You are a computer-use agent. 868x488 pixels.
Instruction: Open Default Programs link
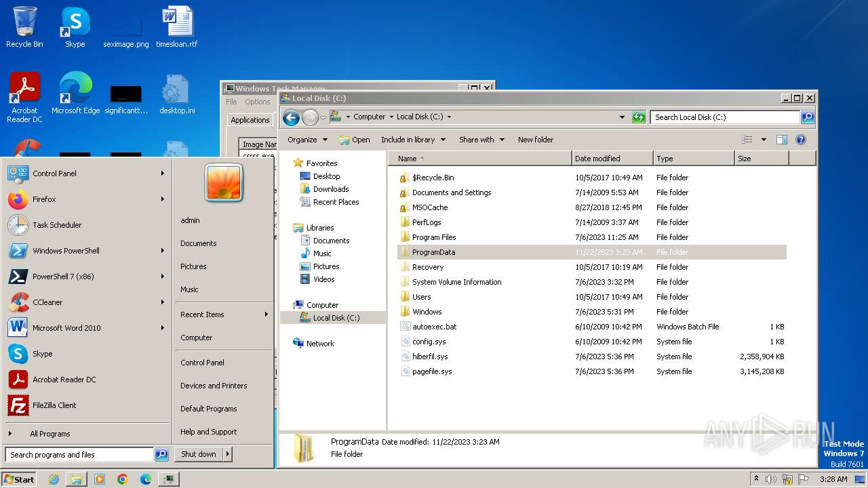tap(208, 409)
